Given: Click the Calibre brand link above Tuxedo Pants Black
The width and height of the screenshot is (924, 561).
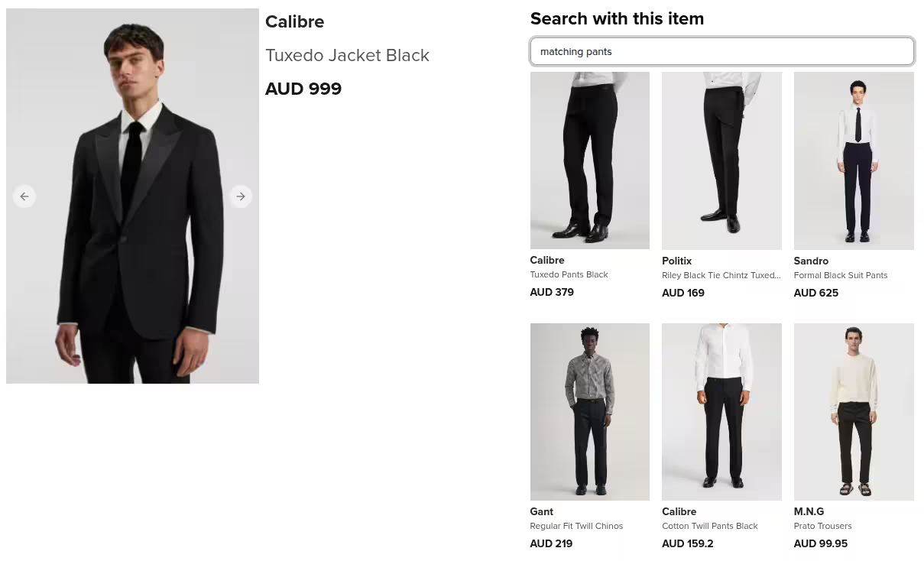Looking at the screenshot, I should pos(547,261).
